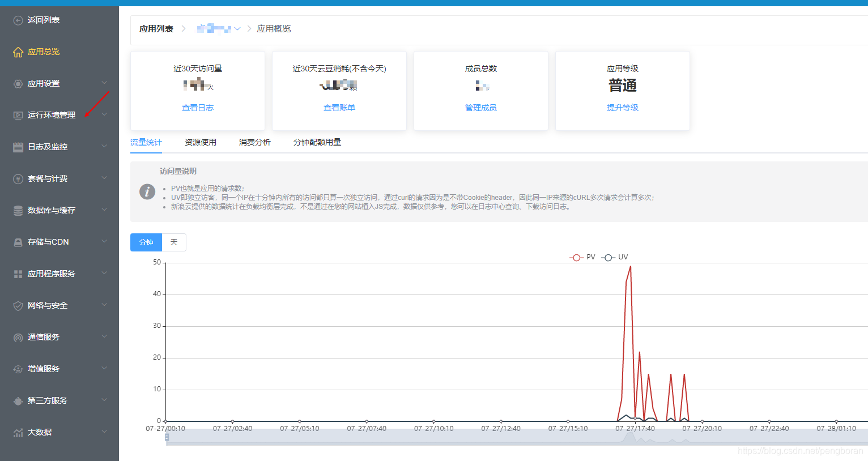Switch the chart to 分钟 granularity
Screen dimensions: 868x461
click(x=146, y=242)
